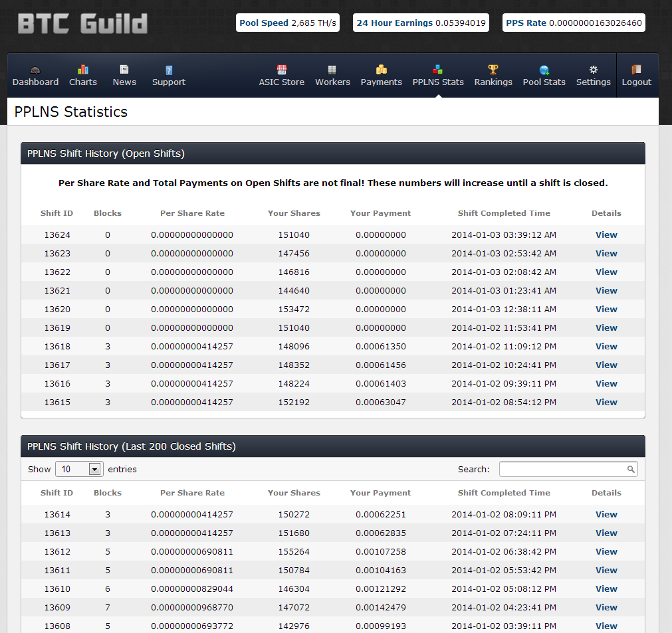Screen dimensions: 672x633
Task: Open the BTC Guild logo
Action: pyautogui.click(x=82, y=23)
